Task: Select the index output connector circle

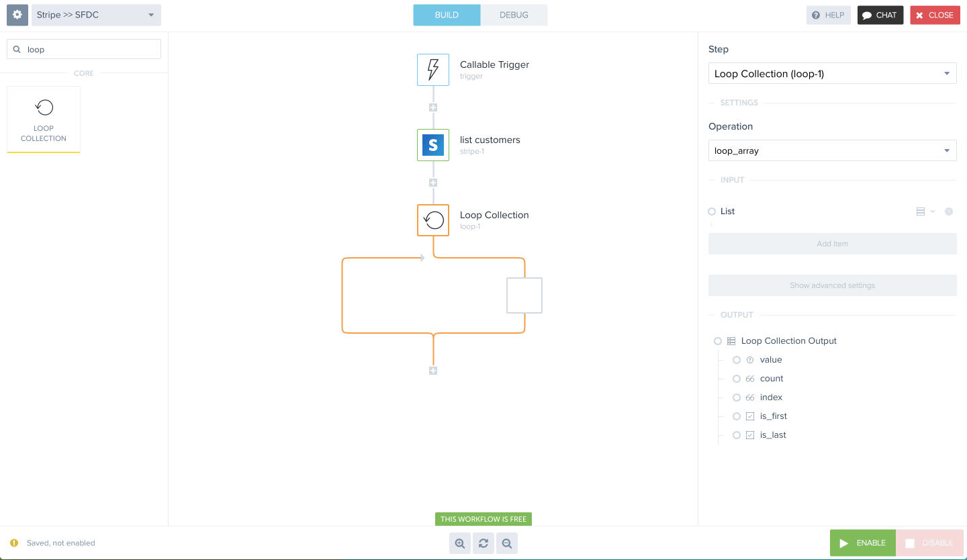Action: pyautogui.click(x=737, y=398)
